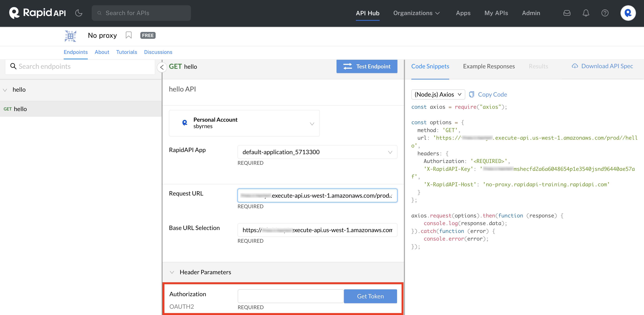Click the Personal Account RapidAPI icon

[185, 123]
